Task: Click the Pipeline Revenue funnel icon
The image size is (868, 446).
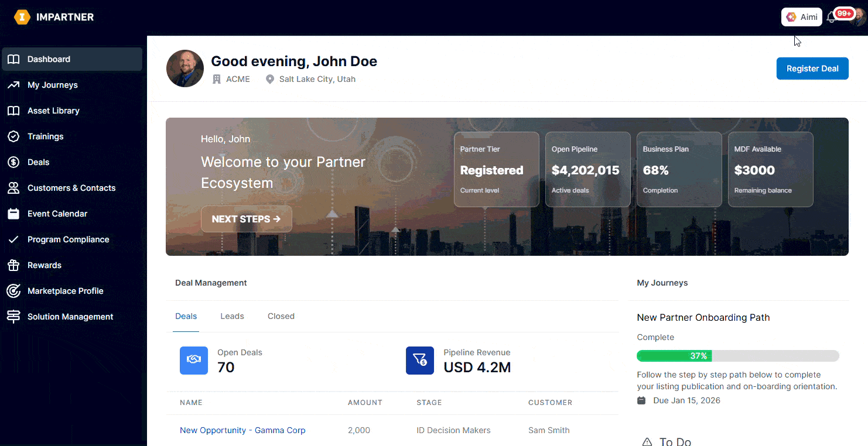Action: tap(420, 361)
